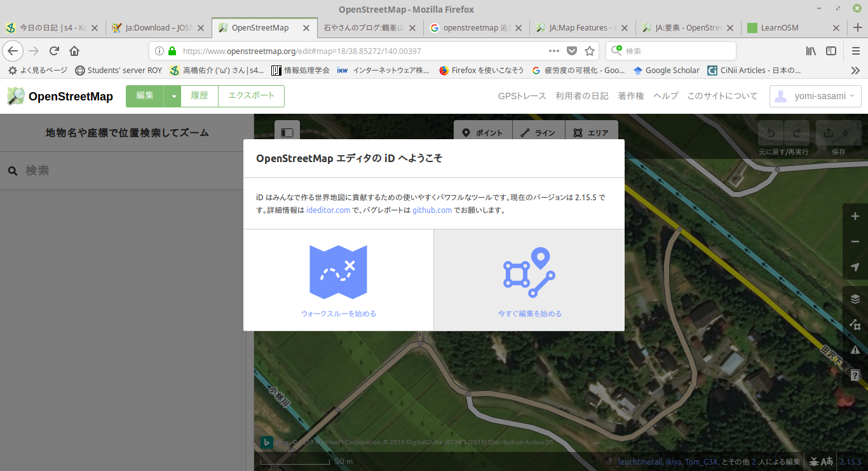Open the map data settings icon

coord(855,324)
